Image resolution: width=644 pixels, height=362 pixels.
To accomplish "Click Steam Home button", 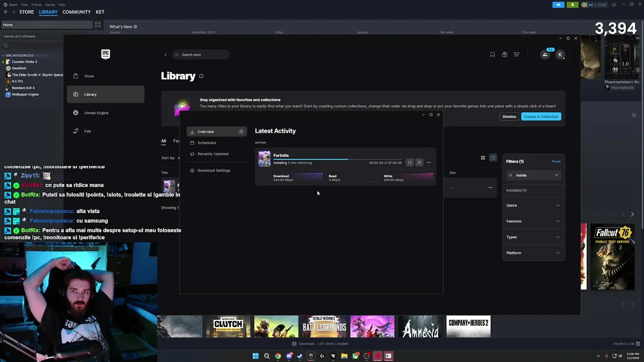I will 46,25.
